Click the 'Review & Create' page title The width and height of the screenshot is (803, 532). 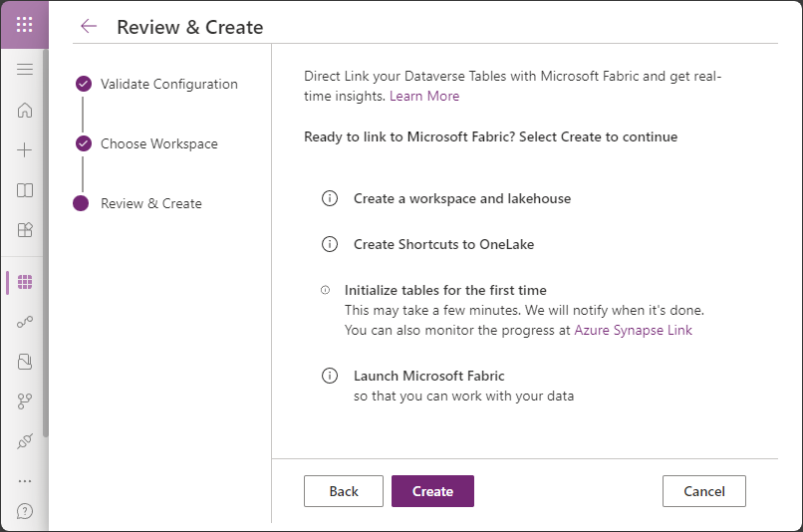(190, 27)
